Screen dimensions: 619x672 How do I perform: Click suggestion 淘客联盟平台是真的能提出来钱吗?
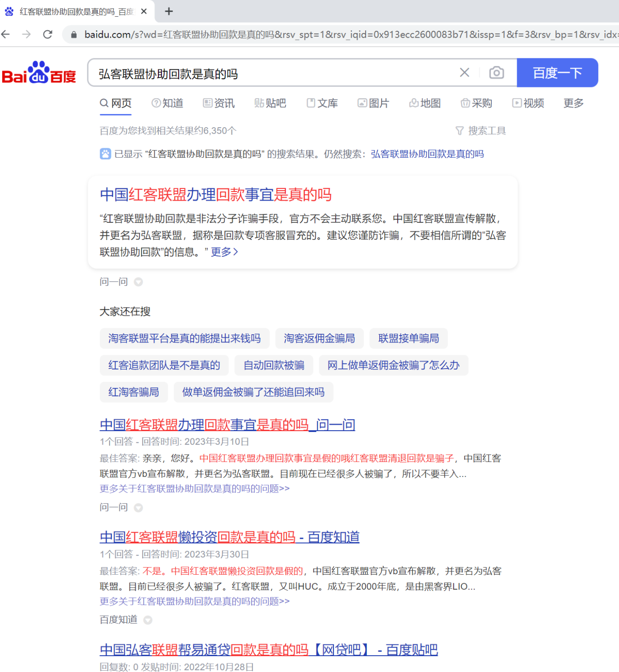tap(185, 338)
